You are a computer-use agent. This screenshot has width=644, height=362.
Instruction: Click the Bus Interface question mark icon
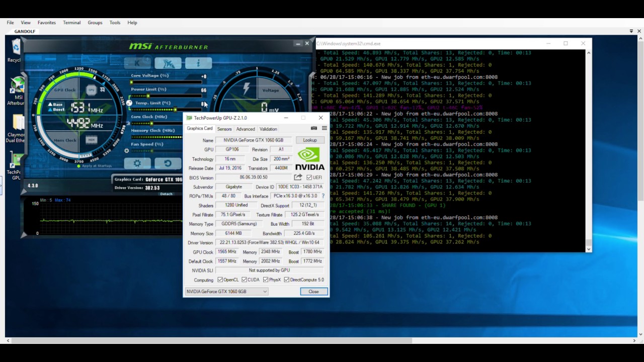323,196
